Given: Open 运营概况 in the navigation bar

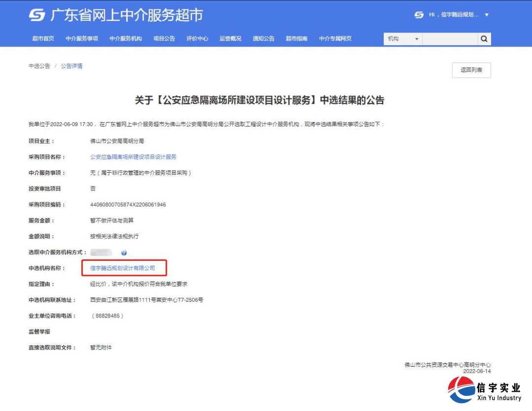Looking at the screenshot, I should (x=230, y=38).
